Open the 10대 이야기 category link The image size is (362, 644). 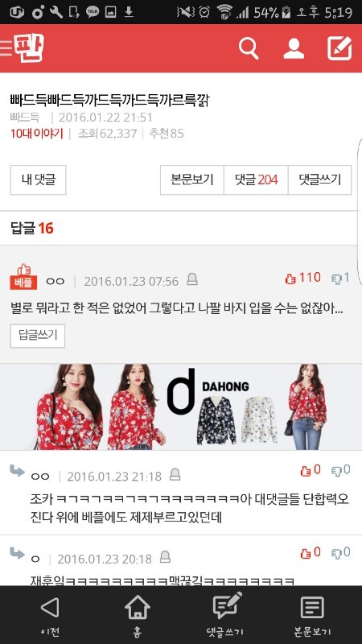pyautogui.click(x=37, y=134)
